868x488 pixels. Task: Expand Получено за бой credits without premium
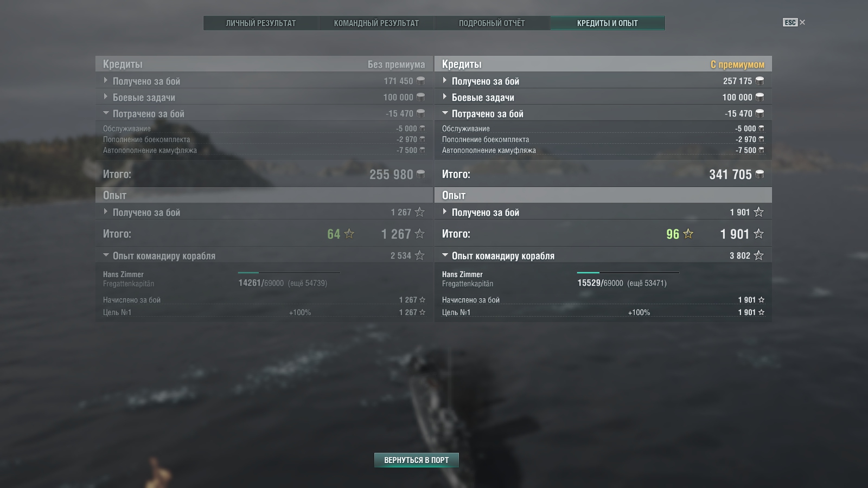tap(264, 81)
